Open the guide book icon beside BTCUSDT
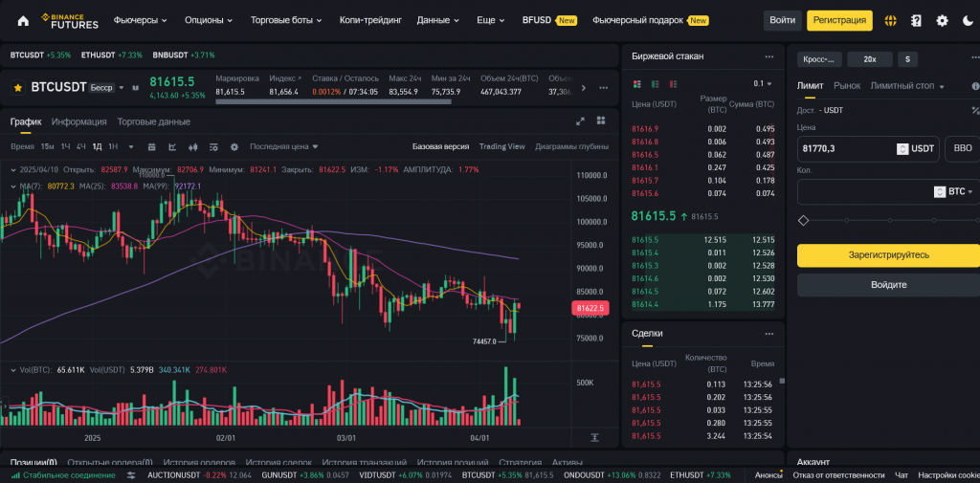 coord(135,88)
